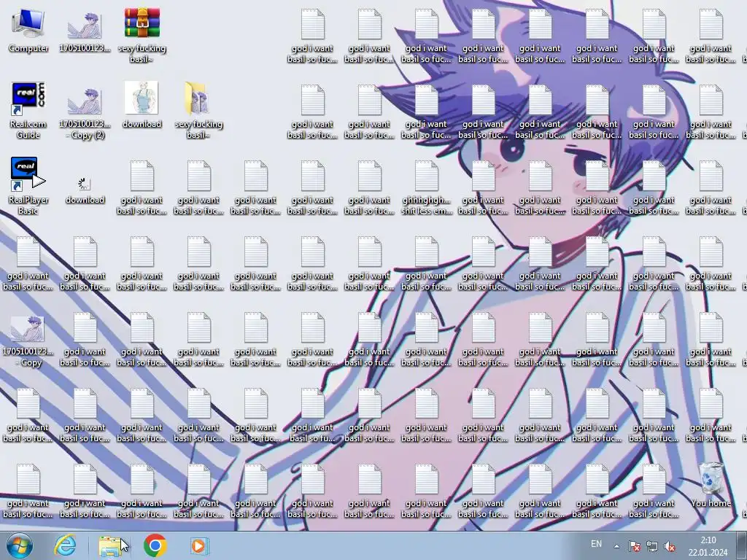The height and width of the screenshot is (560, 747).
Task: Show hidden system tray icons
Action: click(x=616, y=546)
